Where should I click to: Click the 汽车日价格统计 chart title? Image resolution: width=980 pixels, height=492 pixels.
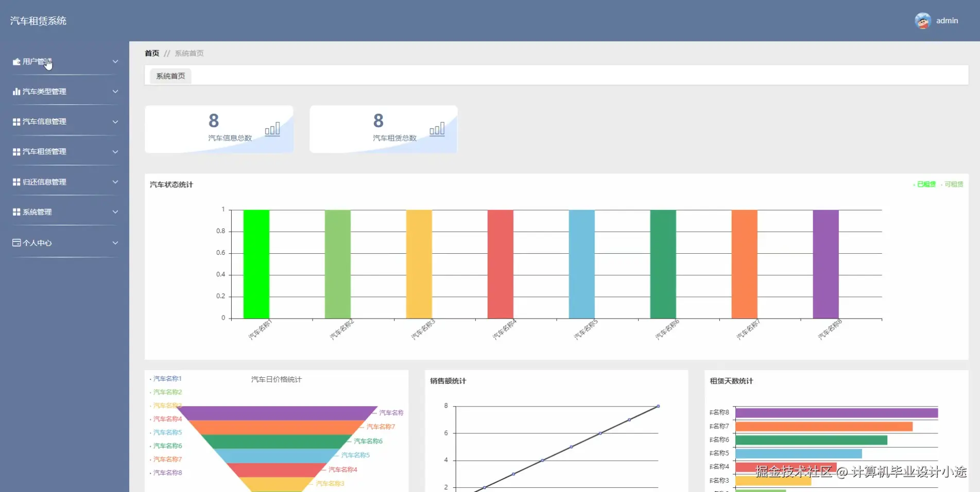point(277,380)
